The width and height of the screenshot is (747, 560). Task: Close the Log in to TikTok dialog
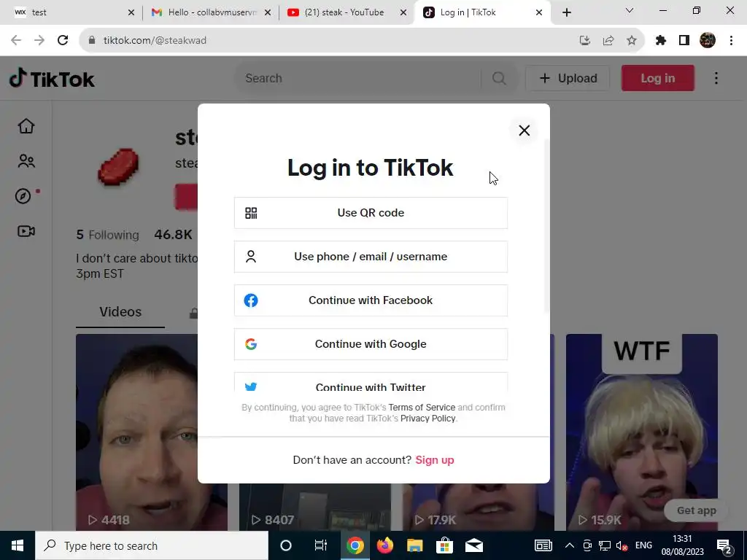point(524,130)
